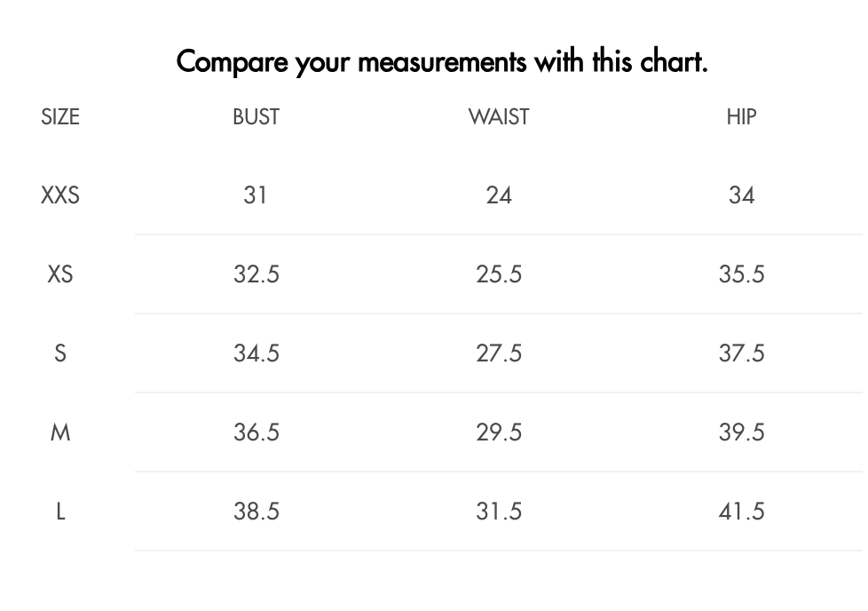The width and height of the screenshot is (868, 611).
Task: Click the S waist value 27.5
Action: (499, 353)
